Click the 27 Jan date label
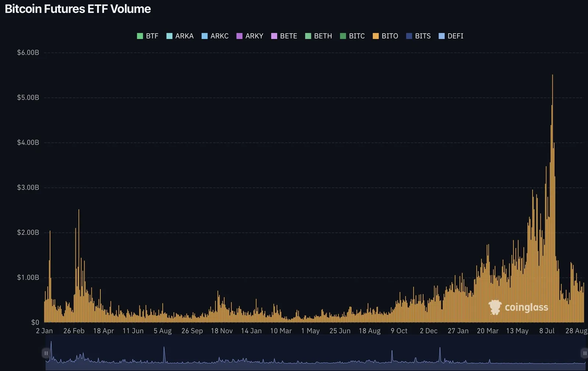Screen dimensions: 588x371 tap(458, 331)
